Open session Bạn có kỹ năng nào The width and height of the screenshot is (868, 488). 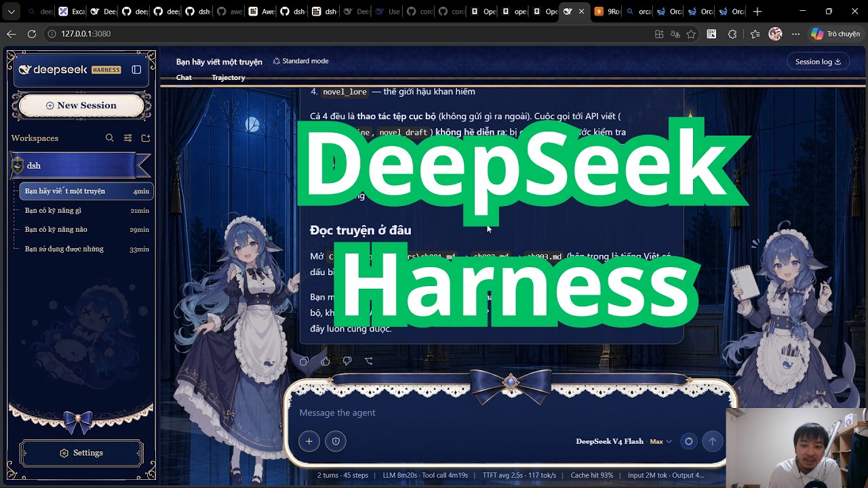pos(87,230)
